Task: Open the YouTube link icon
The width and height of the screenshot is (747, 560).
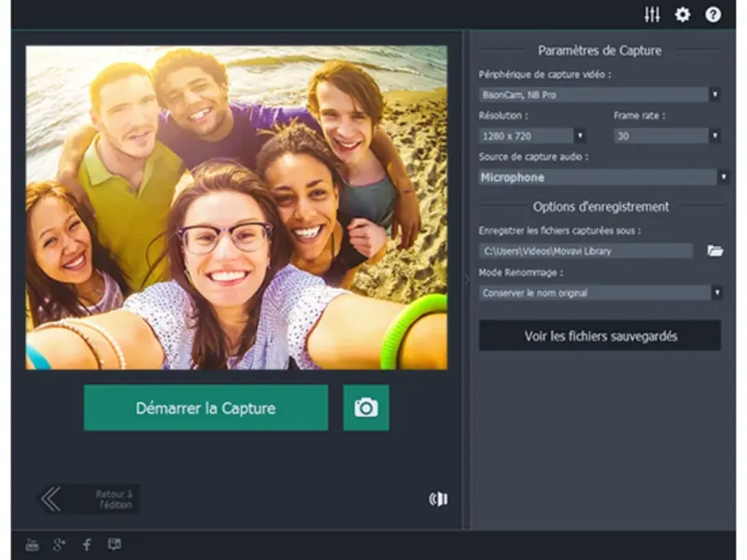Action: click(32, 545)
